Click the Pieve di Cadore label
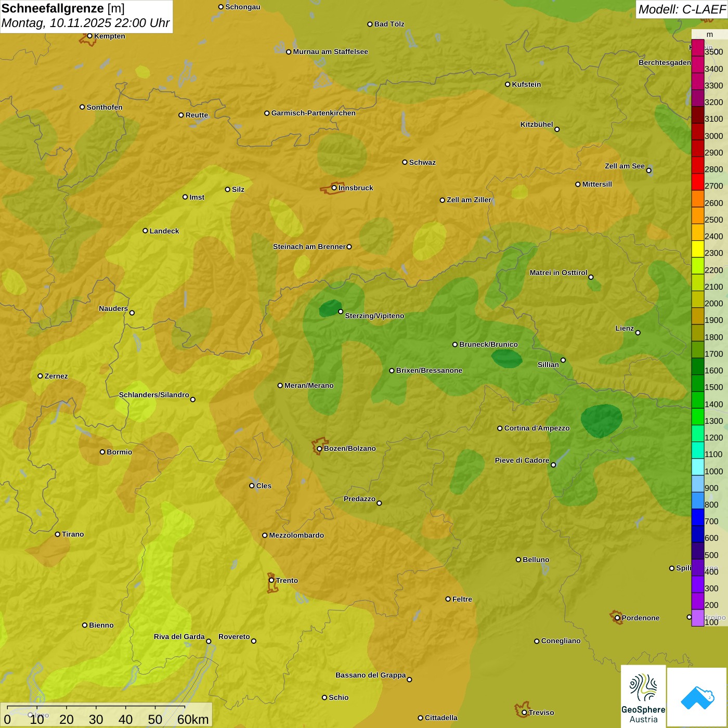The height and width of the screenshot is (728, 728). pos(522,460)
